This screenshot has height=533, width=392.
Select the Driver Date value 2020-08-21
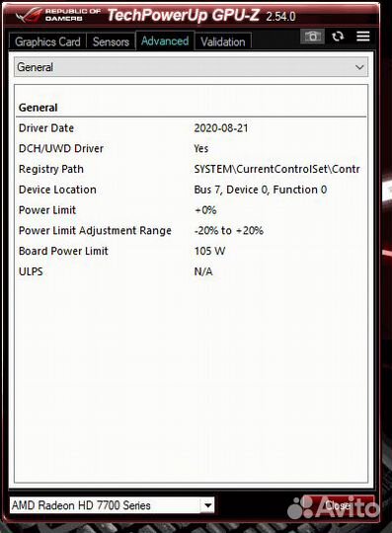pos(221,128)
